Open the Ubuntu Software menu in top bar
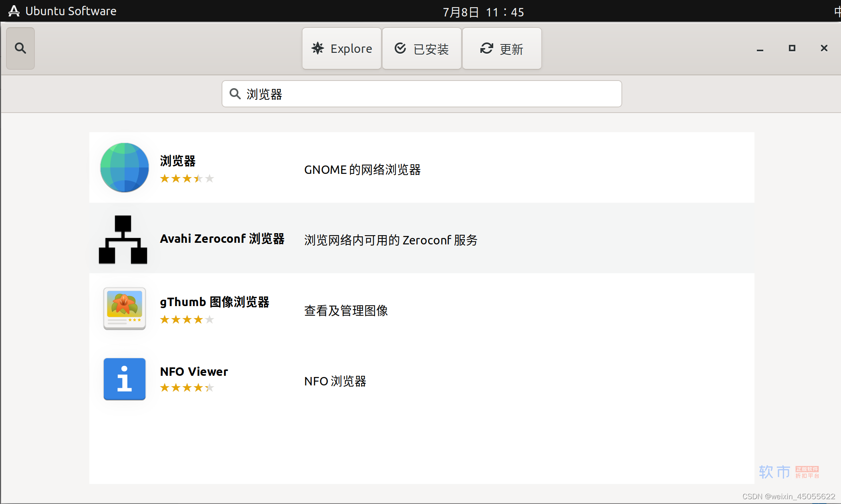 62,11
